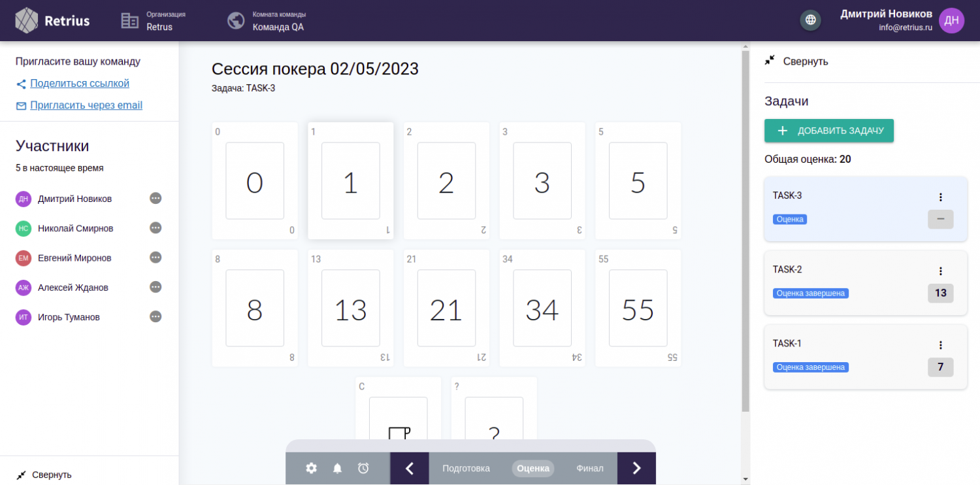Collapse the right tasks panel
This screenshot has height=485, width=980.
click(797, 61)
